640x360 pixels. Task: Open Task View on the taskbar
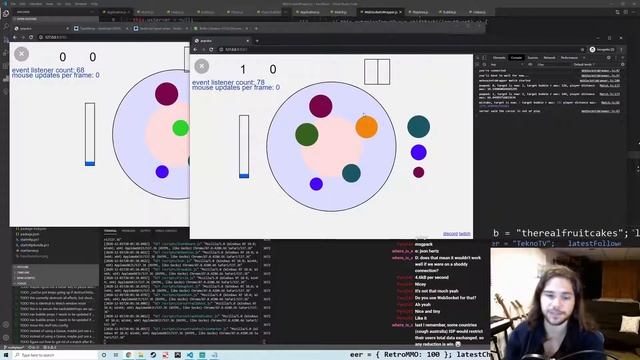click(116, 355)
